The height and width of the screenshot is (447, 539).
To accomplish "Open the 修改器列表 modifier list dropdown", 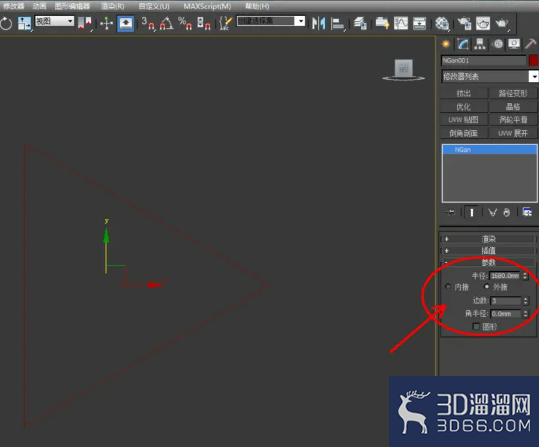I will tap(490, 76).
